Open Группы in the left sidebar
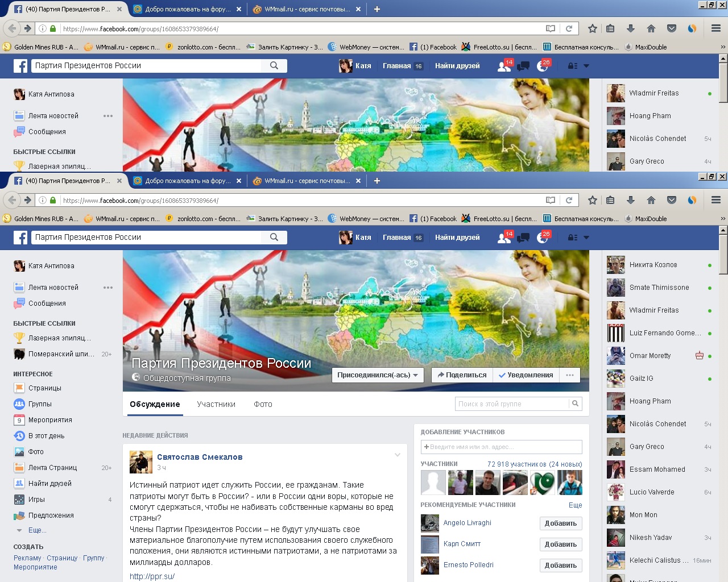728x582 pixels. pos(40,404)
